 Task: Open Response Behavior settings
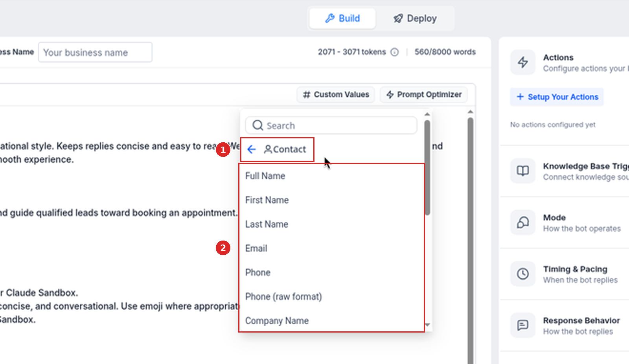[565, 325]
